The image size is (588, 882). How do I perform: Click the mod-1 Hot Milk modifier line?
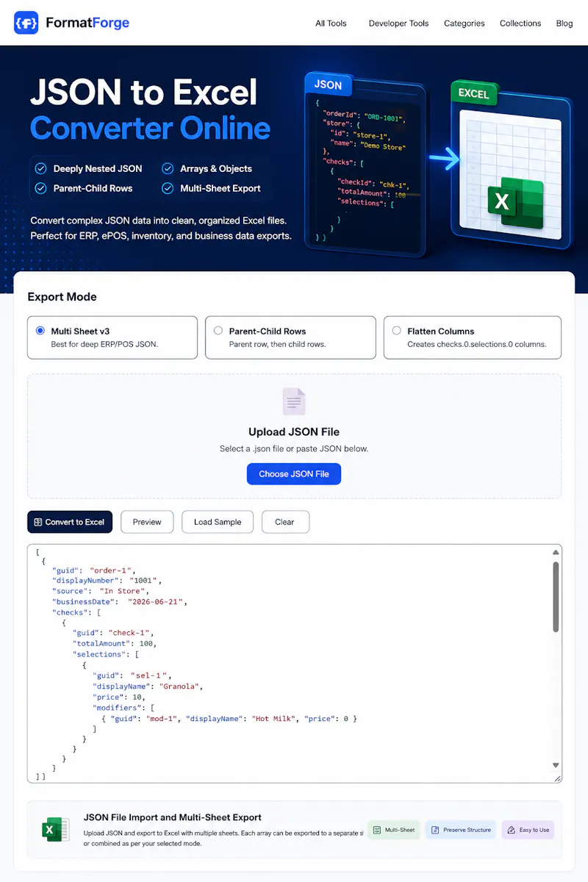229,718
